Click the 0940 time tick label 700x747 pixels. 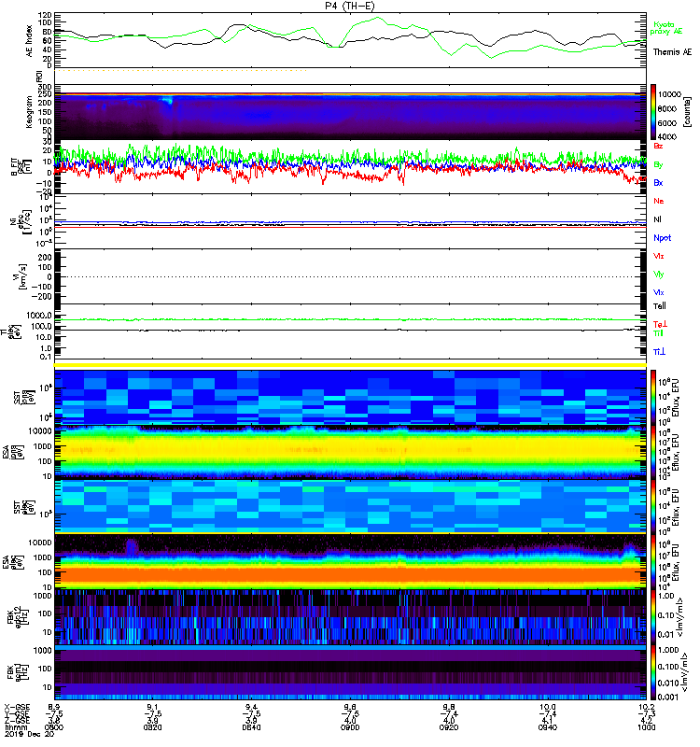pos(548,728)
